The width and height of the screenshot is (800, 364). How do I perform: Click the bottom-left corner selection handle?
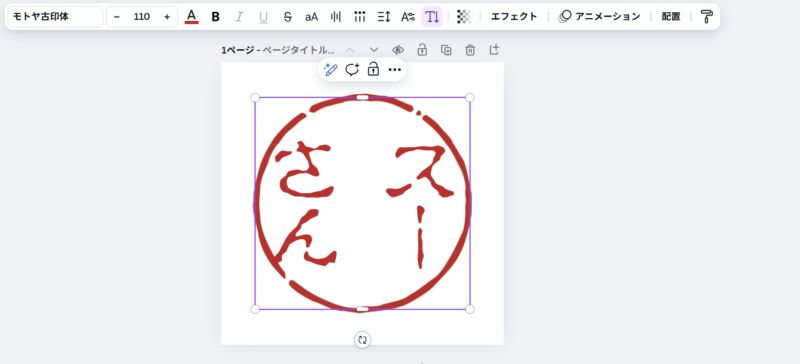(x=255, y=309)
